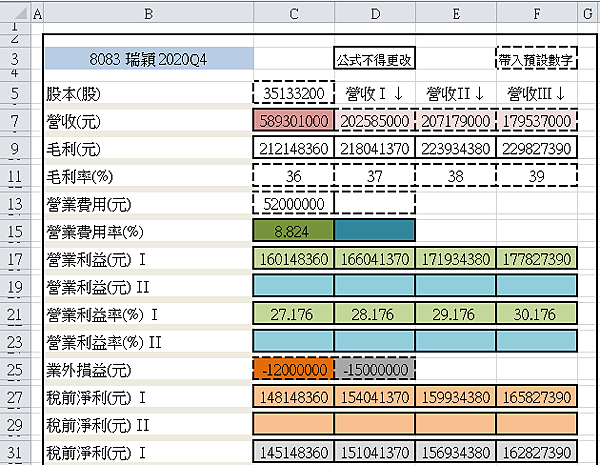The image size is (600, 465).
Task: Select operating margin cell 27.176
Action: point(293,314)
